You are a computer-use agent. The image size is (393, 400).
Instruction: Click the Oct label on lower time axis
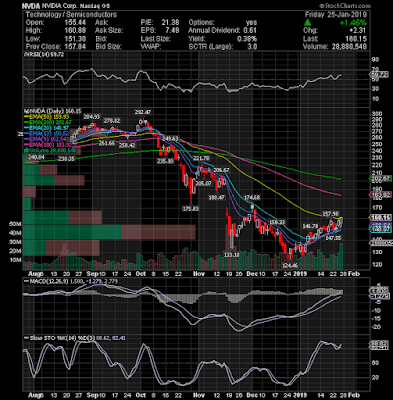(141, 395)
